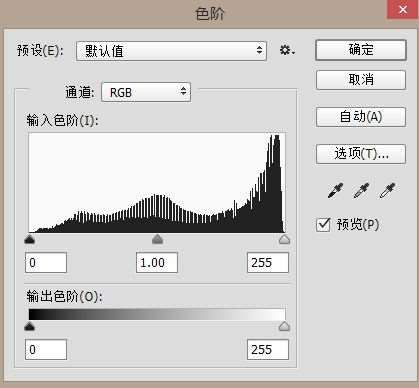Click the output white slider handle
The image size is (419, 388).
coord(284,326)
